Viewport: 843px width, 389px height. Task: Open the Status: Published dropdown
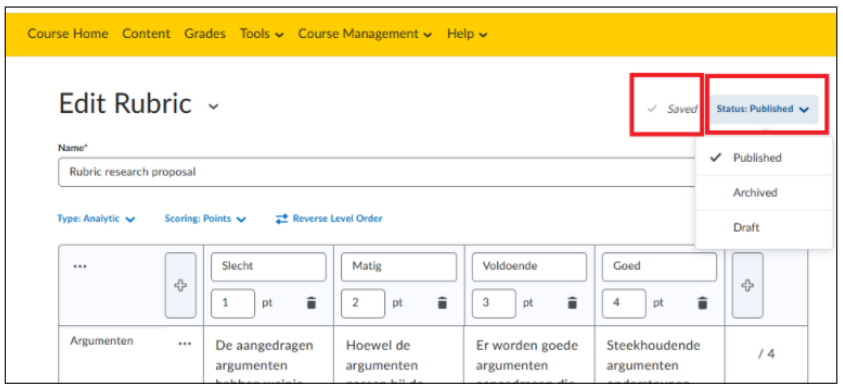pos(764,109)
